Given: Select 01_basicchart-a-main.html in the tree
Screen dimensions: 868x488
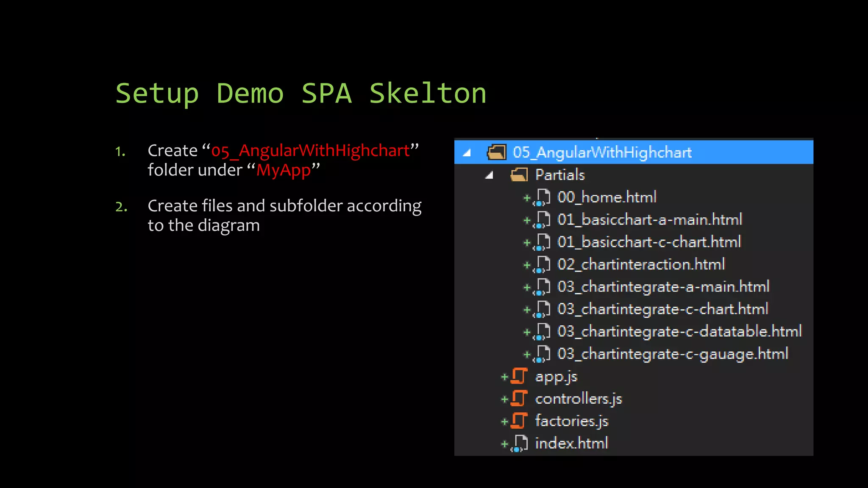Looking at the screenshot, I should coord(649,219).
